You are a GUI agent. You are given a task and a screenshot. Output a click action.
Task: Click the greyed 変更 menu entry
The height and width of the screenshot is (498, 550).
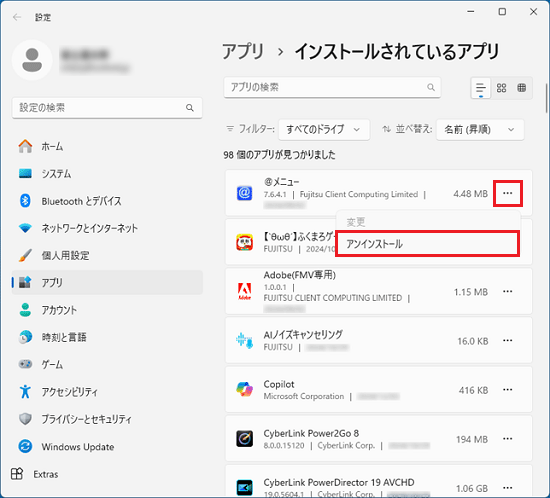(356, 222)
